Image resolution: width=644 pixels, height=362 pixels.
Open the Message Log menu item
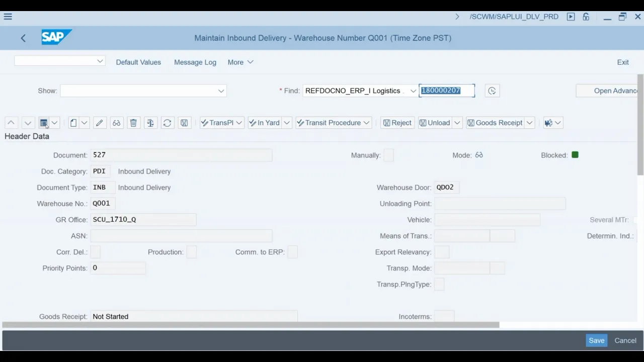(195, 62)
